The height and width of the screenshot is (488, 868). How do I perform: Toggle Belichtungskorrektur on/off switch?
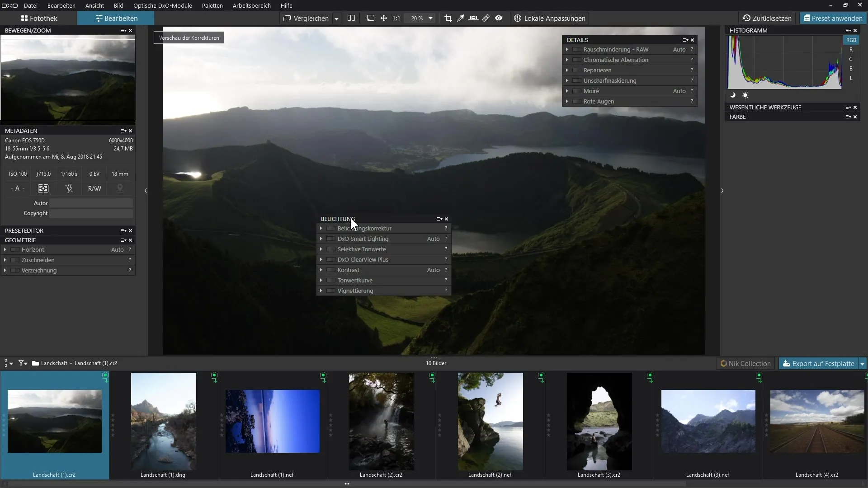(331, 228)
